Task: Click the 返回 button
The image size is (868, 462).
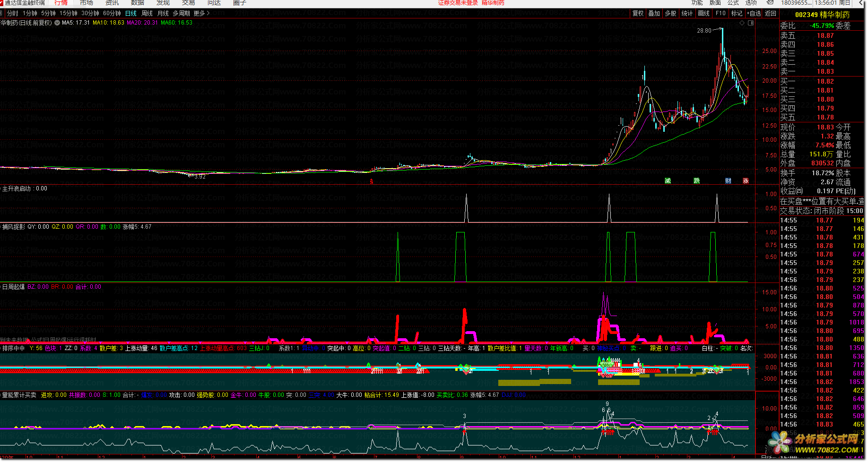Action: point(771,13)
